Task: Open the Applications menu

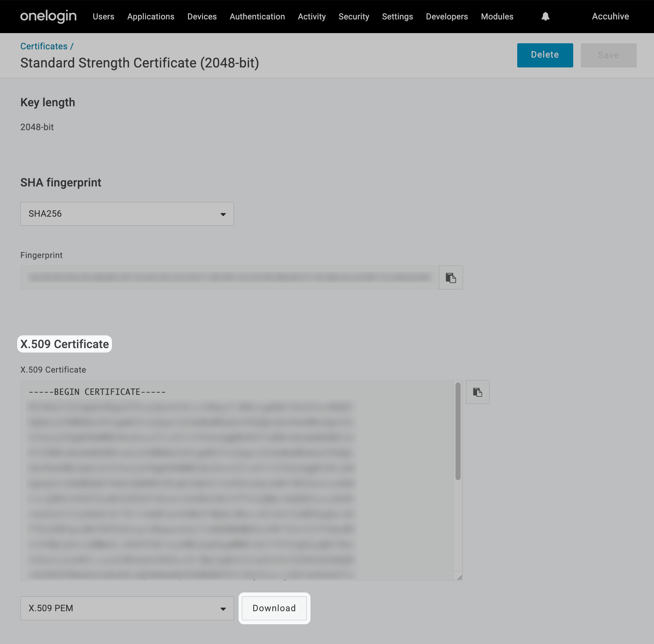Action: pyautogui.click(x=151, y=17)
